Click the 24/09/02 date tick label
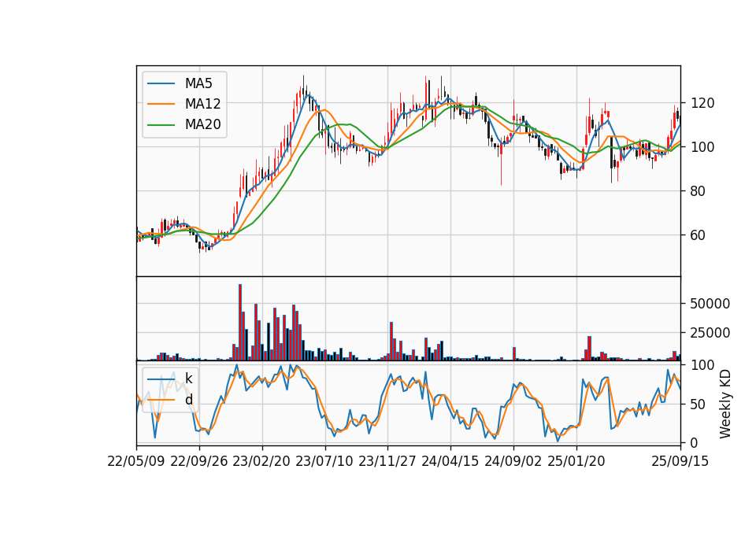756x543 pixels. 513,461
